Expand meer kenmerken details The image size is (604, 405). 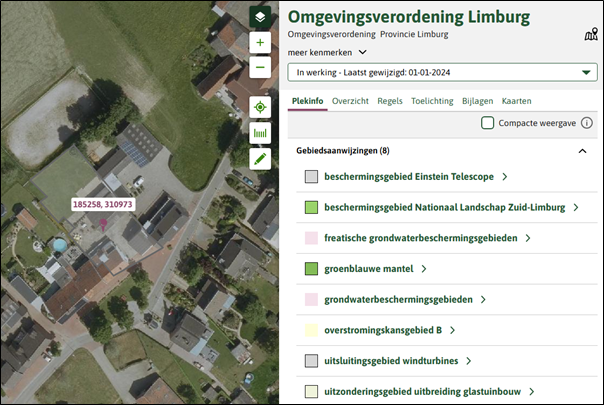(x=327, y=52)
